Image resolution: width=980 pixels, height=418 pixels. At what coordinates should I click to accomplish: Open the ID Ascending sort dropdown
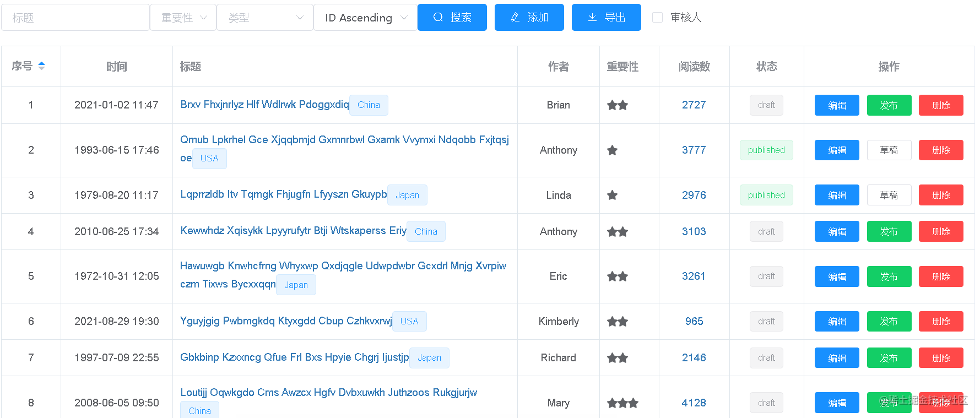click(x=365, y=18)
